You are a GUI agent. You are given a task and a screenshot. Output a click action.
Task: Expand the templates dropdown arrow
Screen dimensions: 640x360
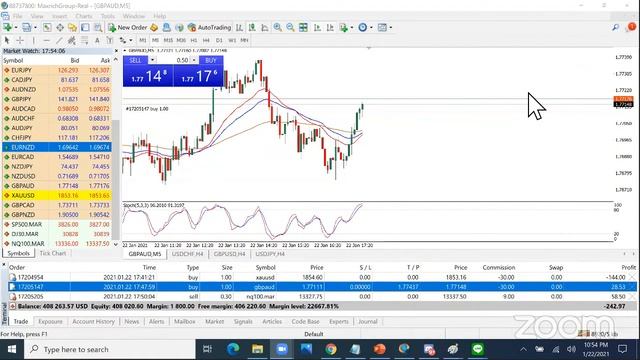point(391,27)
